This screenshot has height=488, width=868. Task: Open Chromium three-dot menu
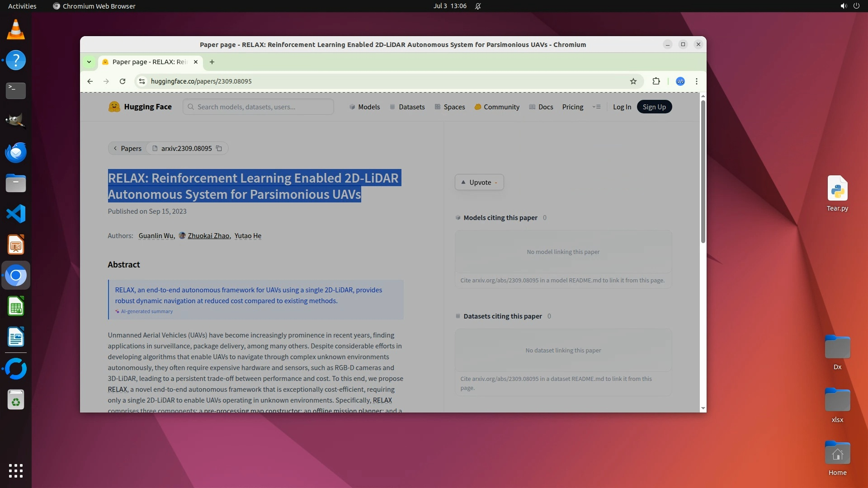(x=696, y=81)
